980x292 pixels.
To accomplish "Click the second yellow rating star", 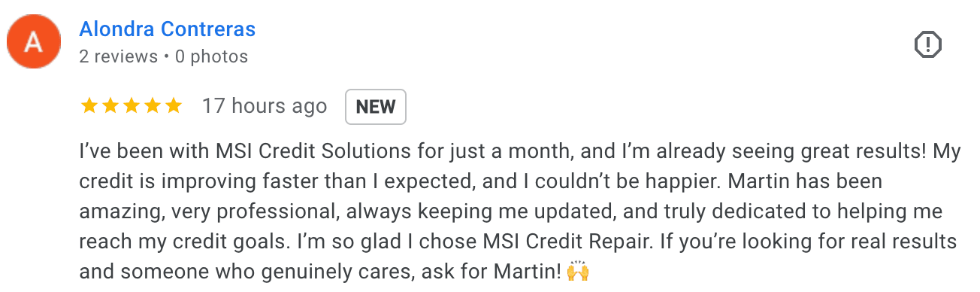I will pyautogui.click(x=110, y=106).
